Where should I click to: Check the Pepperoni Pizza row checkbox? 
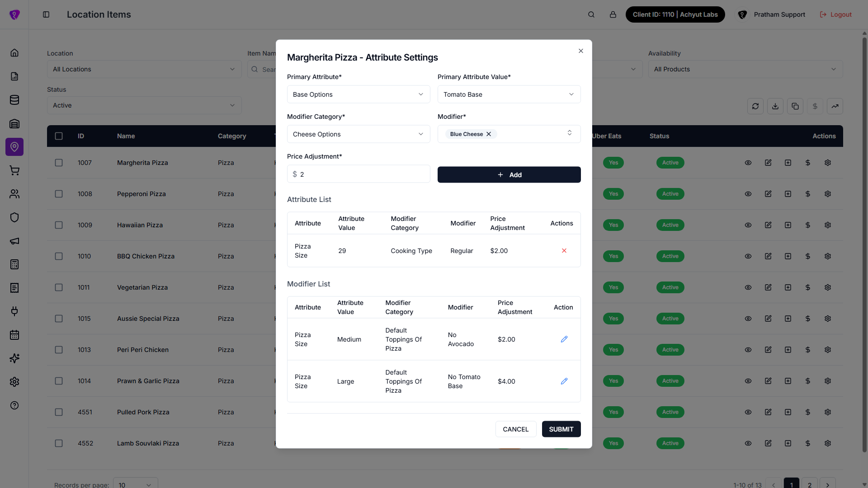(x=59, y=194)
